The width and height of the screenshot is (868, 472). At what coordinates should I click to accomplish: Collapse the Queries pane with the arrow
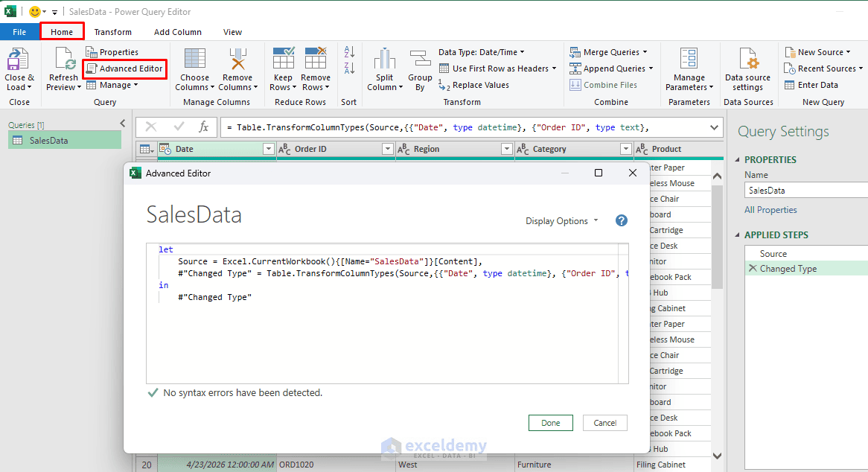click(x=122, y=124)
